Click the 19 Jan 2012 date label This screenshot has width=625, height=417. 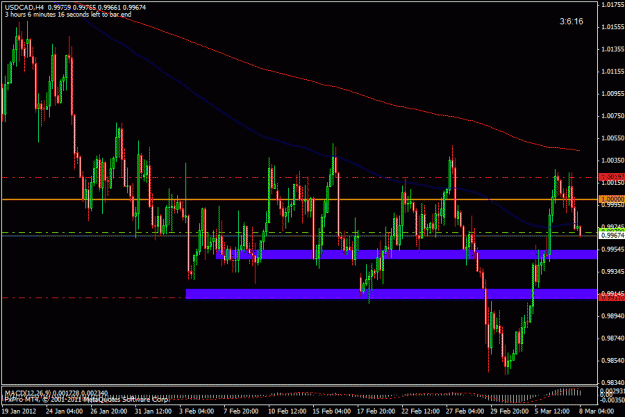[19, 411]
